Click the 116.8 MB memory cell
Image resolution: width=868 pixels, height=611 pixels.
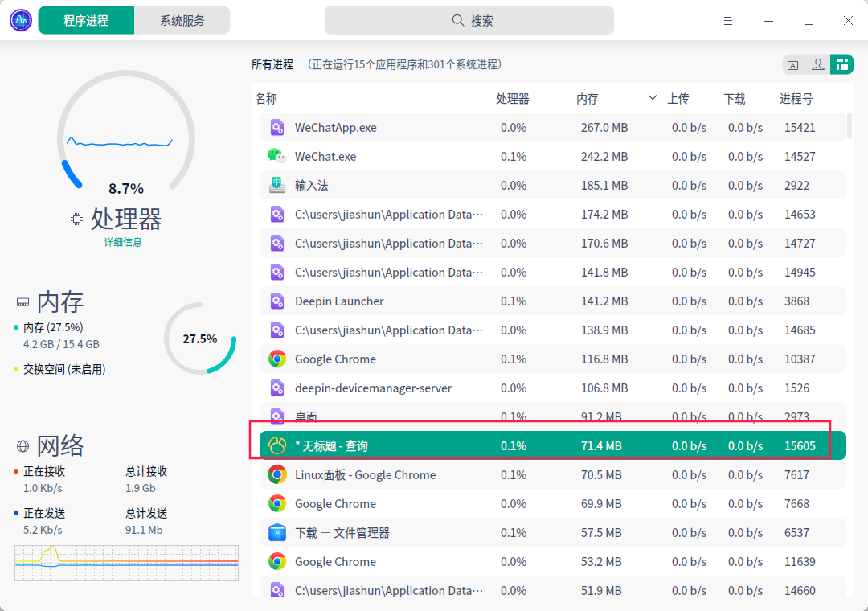(x=604, y=359)
